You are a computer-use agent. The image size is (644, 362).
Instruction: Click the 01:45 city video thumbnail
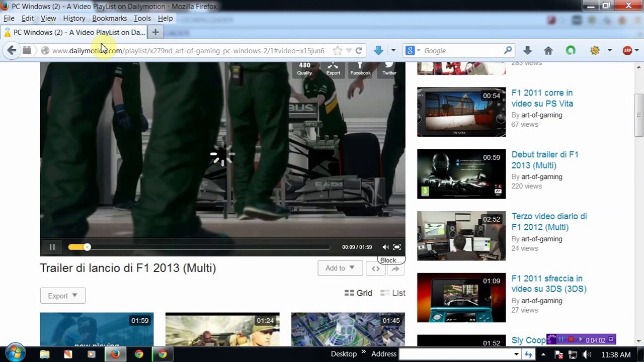348,329
